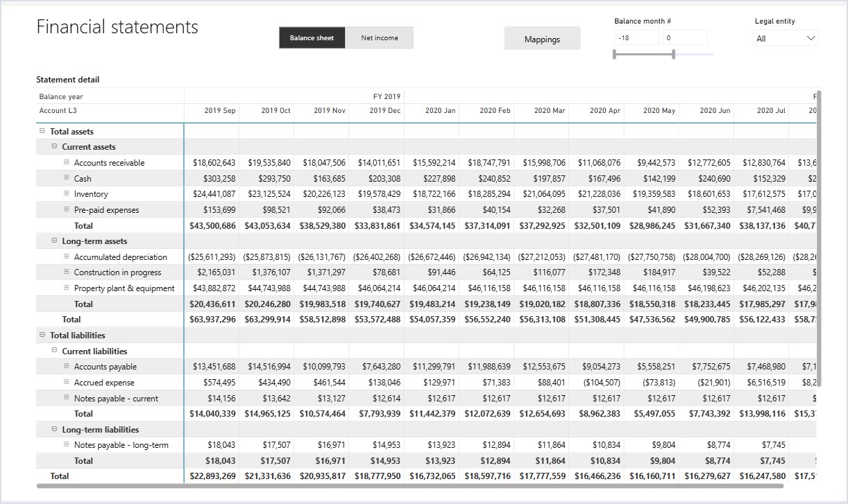This screenshot has width=848, height=504.
Task: Select the 2020 Jan column header
Action: pyautogui.click(x=441, y=110)
